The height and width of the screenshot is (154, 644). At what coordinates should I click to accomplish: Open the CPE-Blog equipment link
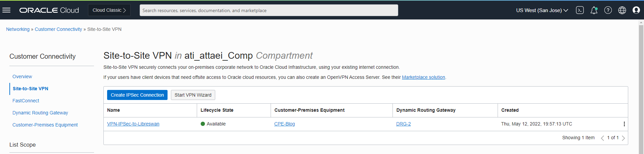(284, 124)
